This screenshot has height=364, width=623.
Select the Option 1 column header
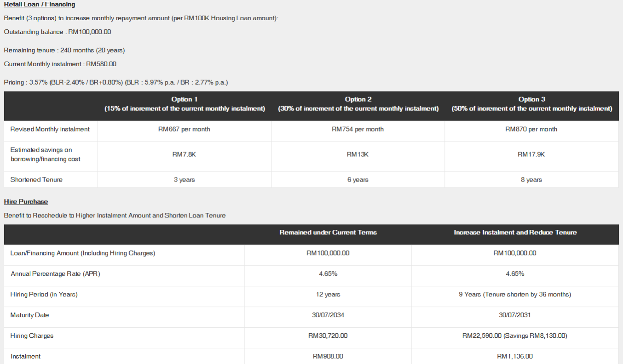click(x=185, y=104)
